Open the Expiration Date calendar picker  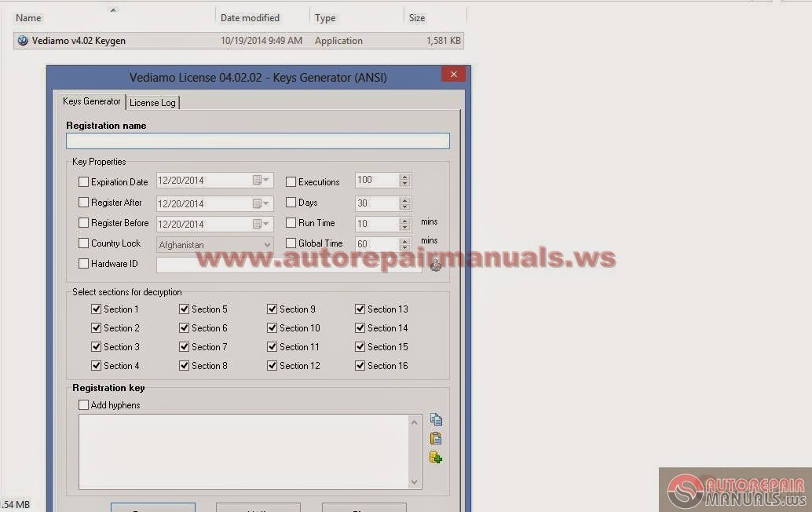coord(261,180)
